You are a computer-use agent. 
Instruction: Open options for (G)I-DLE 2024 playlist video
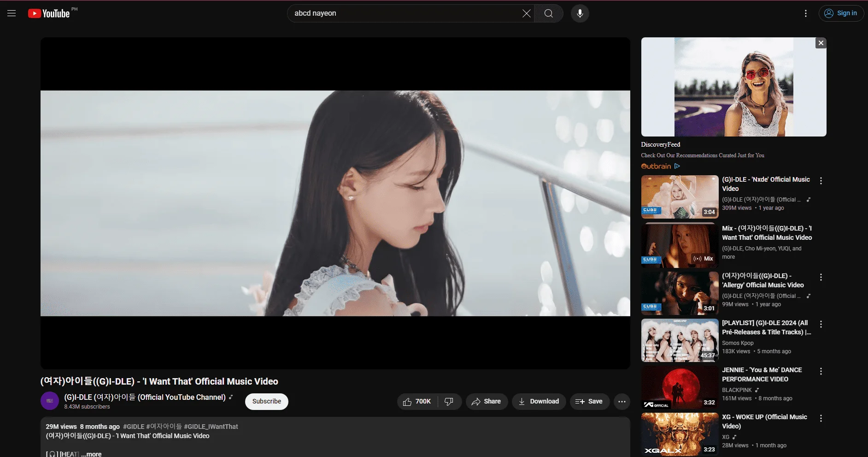(821, 324)
